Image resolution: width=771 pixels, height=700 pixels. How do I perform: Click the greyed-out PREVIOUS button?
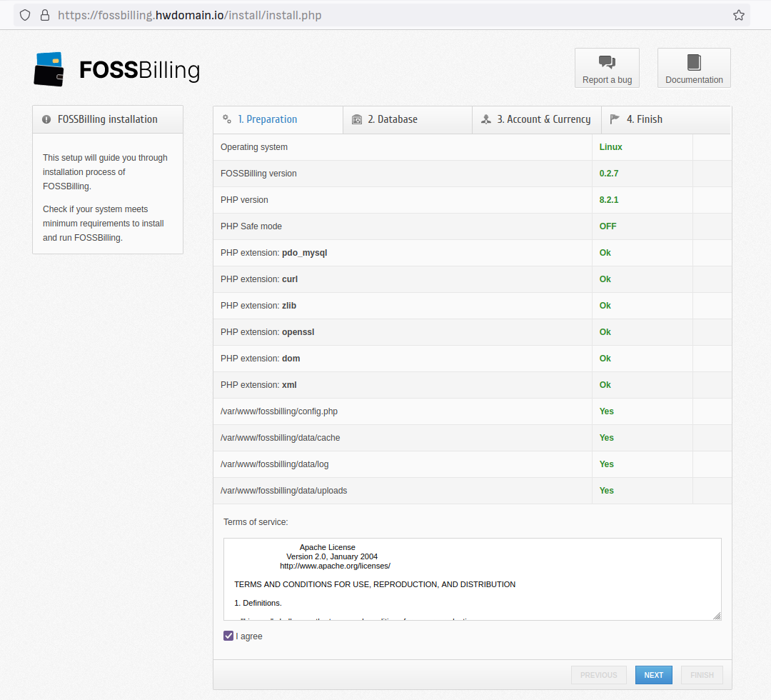(598, 675)
